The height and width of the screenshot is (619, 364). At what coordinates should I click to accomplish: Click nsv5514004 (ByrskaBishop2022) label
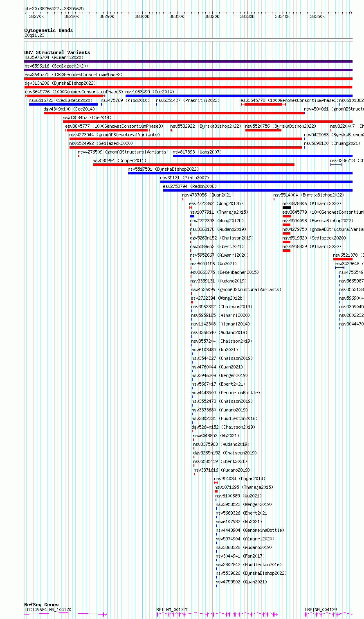tap(309, 195)
